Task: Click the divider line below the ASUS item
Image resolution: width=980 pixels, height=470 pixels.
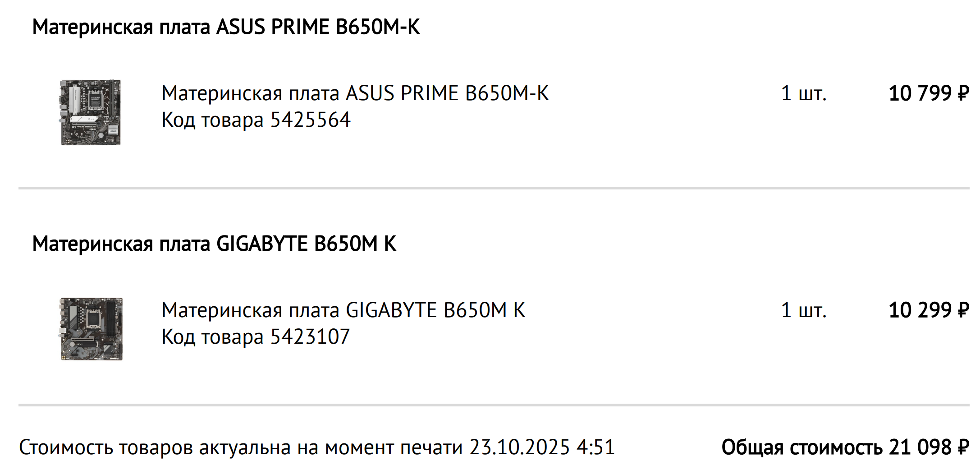Action: 494,188
